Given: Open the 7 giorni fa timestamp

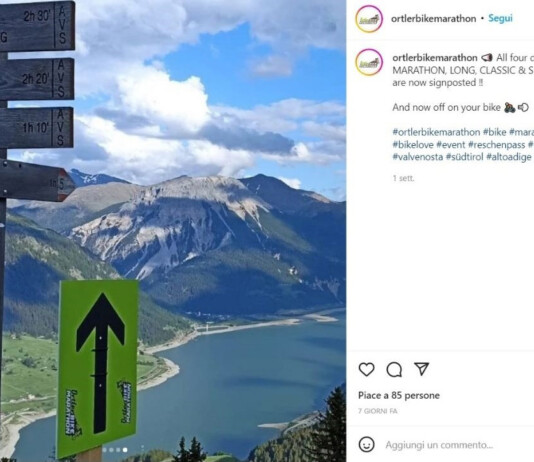Looking at the screenshot, I should pyautogui.click(x=377, y=411).
